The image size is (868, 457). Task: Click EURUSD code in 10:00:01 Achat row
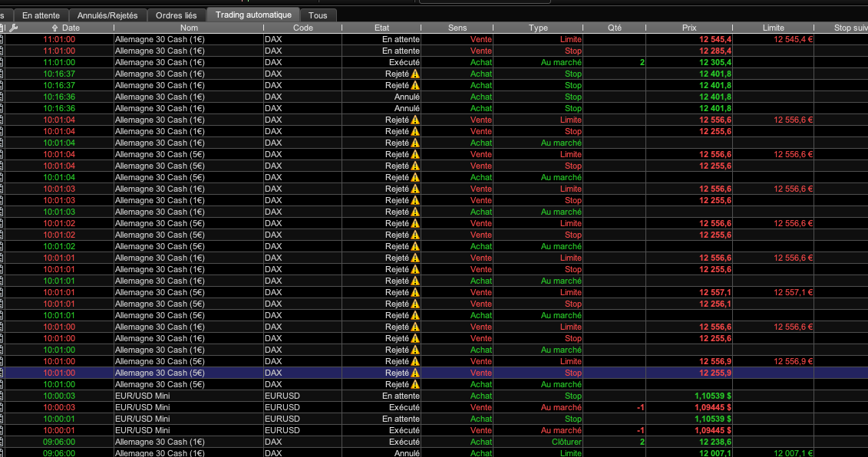point(282,419)
